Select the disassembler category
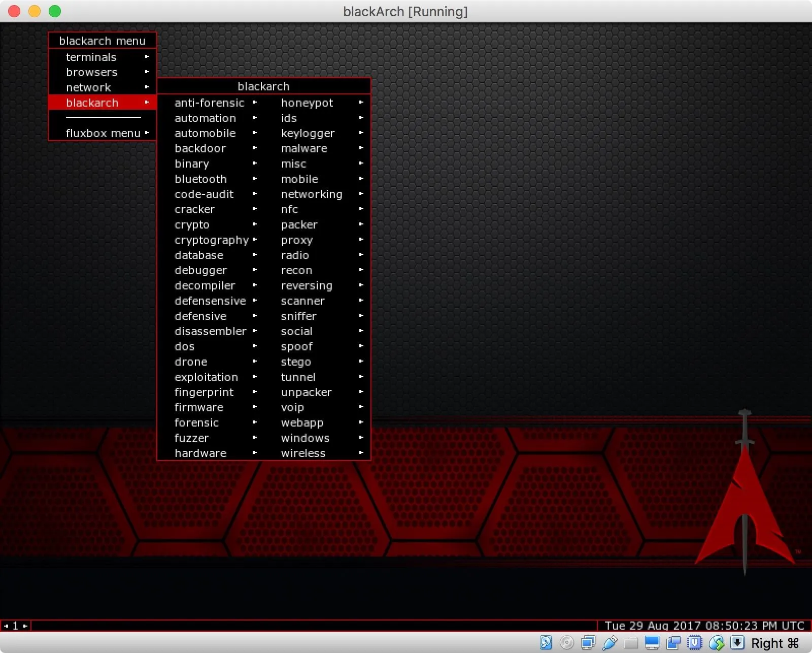This screenshot has width=812, height=653. (211, 331)
